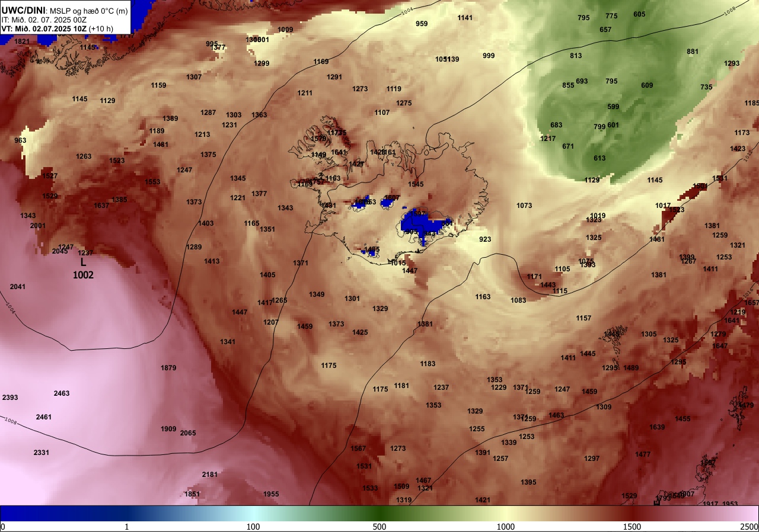Click the value 1909
This screenshot has height=532, width=759.
(x=168, y=429)
